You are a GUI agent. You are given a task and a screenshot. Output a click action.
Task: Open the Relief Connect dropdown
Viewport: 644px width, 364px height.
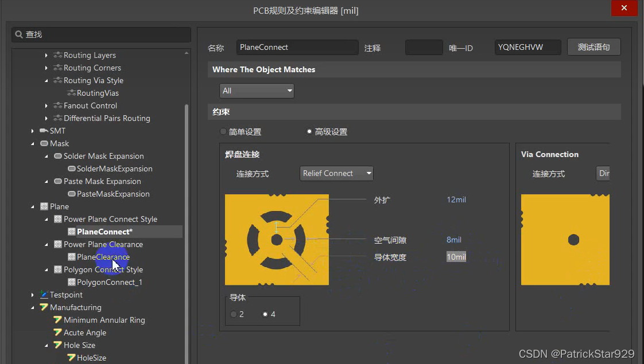tap(368, 173)
